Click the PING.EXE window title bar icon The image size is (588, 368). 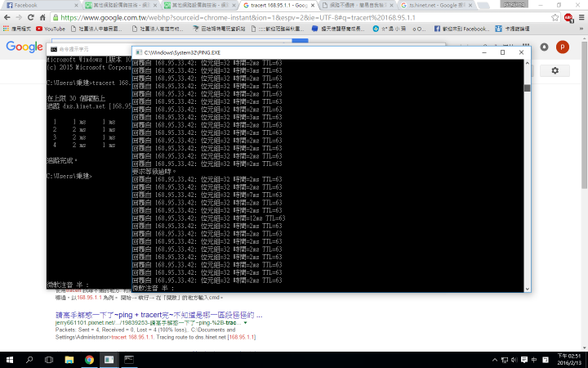tap(138, 52)
